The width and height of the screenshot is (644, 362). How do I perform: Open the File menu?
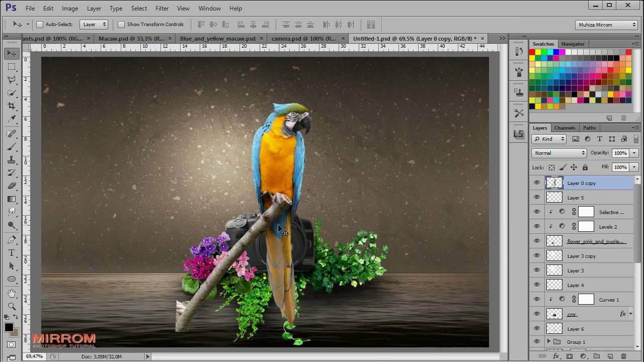[x=30, y=9]
